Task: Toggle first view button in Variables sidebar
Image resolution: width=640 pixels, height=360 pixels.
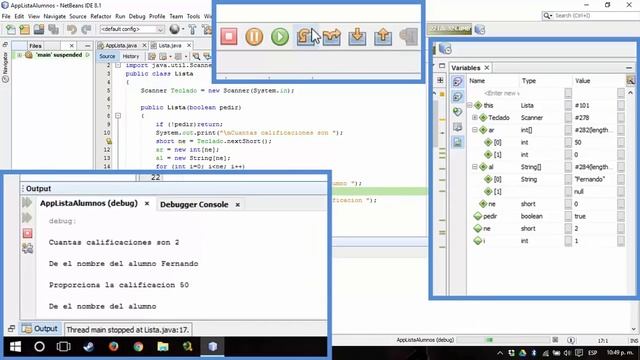Action: point(458,82)
